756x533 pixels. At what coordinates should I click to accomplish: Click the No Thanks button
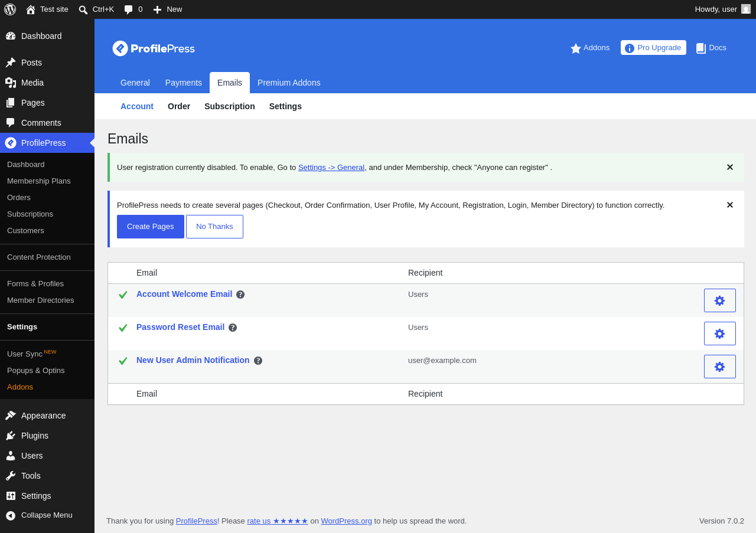pos(214,227)
